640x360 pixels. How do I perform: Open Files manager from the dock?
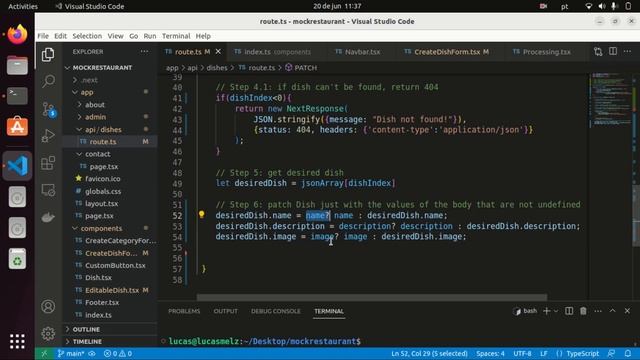(17, 65)
